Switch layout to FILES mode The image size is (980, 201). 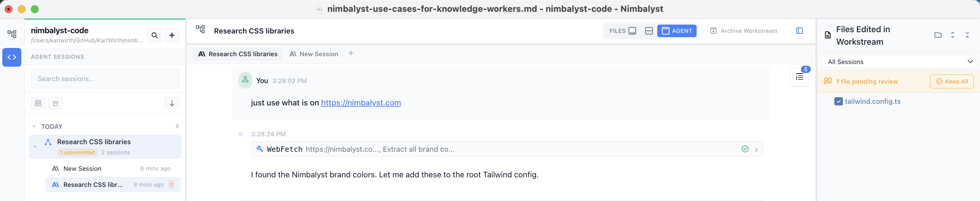tap(623, 31)
